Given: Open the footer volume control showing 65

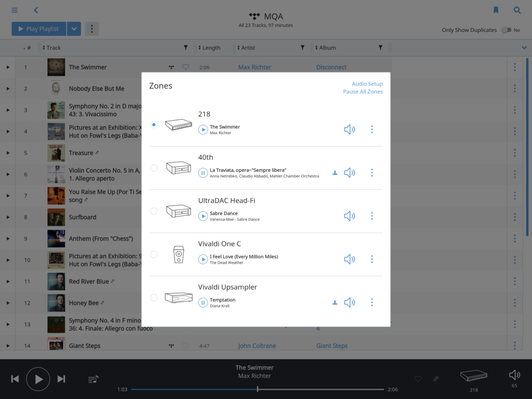Looking at the screenshot, I should pyautogui.click(x=514, y=378).
